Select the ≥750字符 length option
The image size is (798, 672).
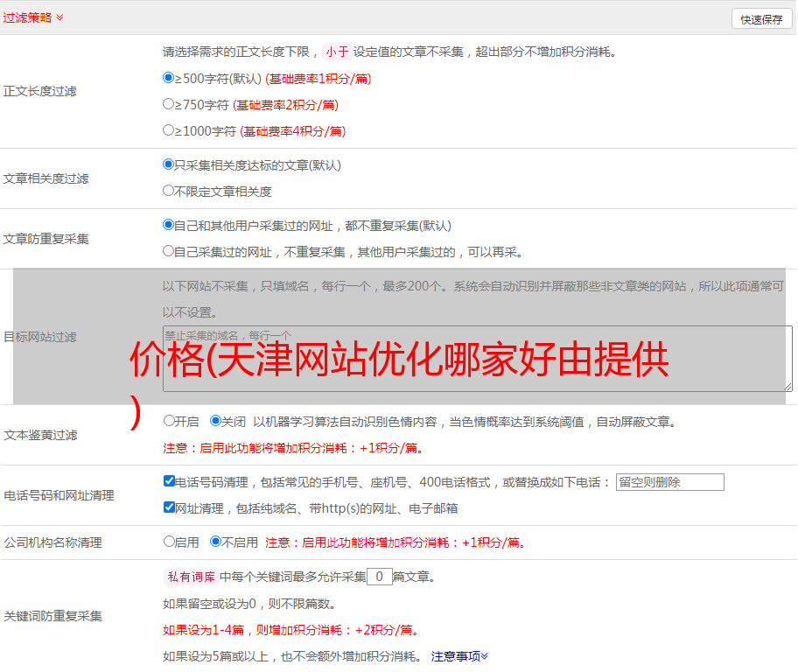pyautogui.click(x=169, y=104)
